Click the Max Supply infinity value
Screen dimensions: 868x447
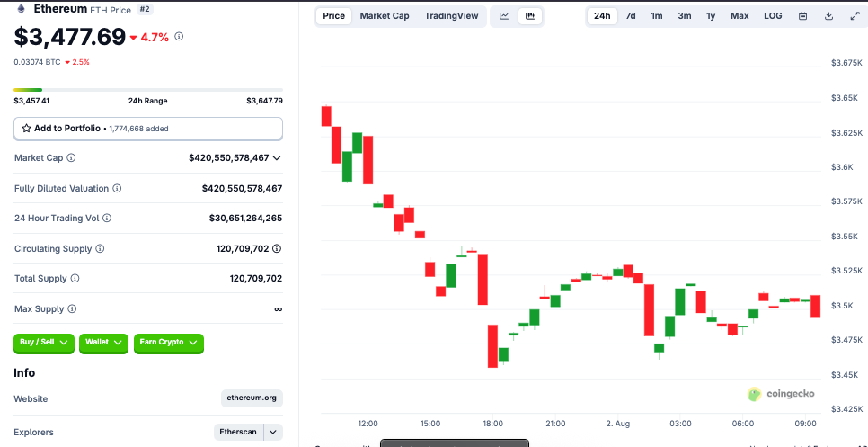[x=278, y=309]
